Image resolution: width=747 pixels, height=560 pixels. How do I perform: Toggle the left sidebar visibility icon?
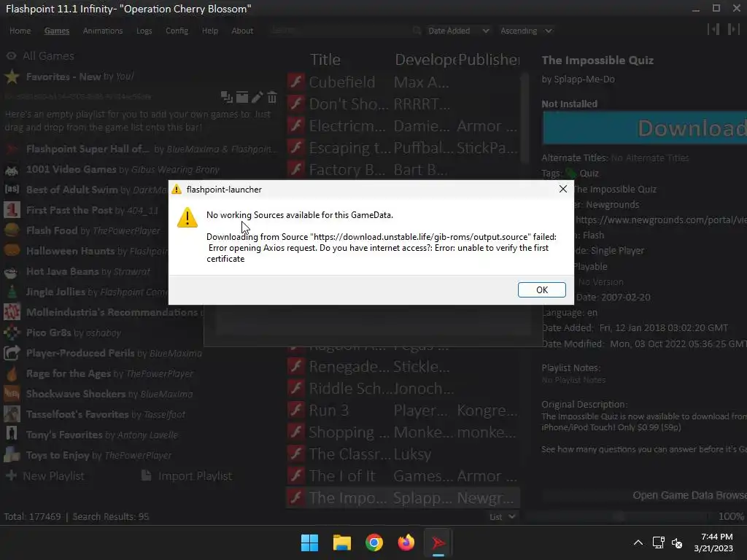click(713, 29)
